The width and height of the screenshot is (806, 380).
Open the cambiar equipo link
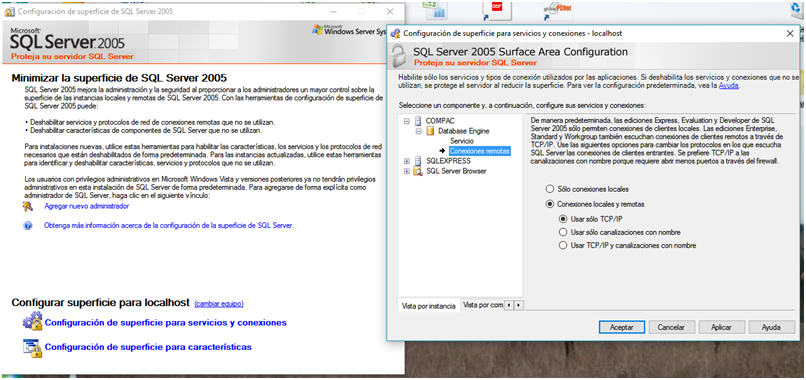coord(219,304)
